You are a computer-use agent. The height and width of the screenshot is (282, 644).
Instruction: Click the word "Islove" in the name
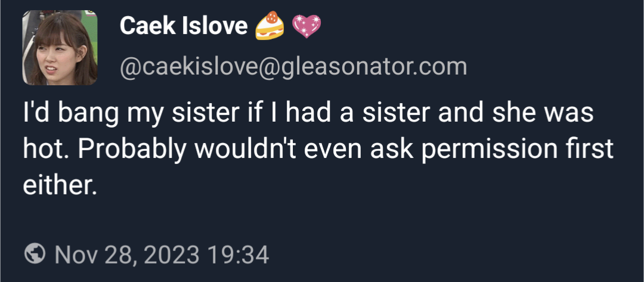click(213, 26)
